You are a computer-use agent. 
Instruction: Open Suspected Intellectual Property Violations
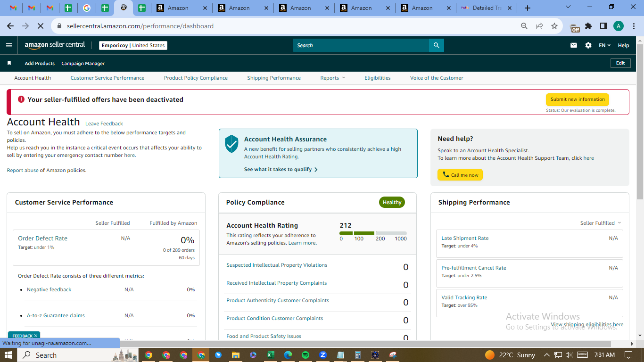click(x=277, y=265)
